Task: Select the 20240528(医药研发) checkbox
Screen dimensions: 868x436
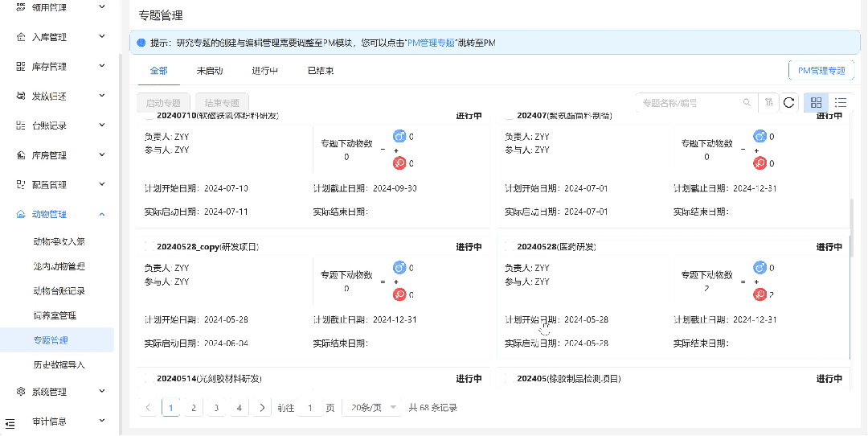Action: [x=510, y=246]
